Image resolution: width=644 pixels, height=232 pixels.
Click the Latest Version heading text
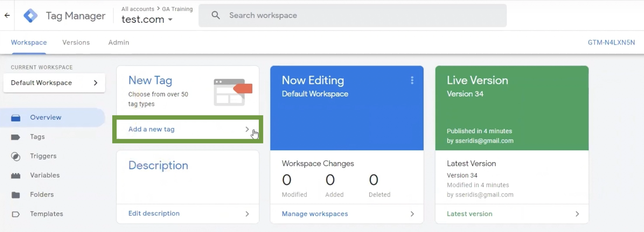tap(471, 163)
